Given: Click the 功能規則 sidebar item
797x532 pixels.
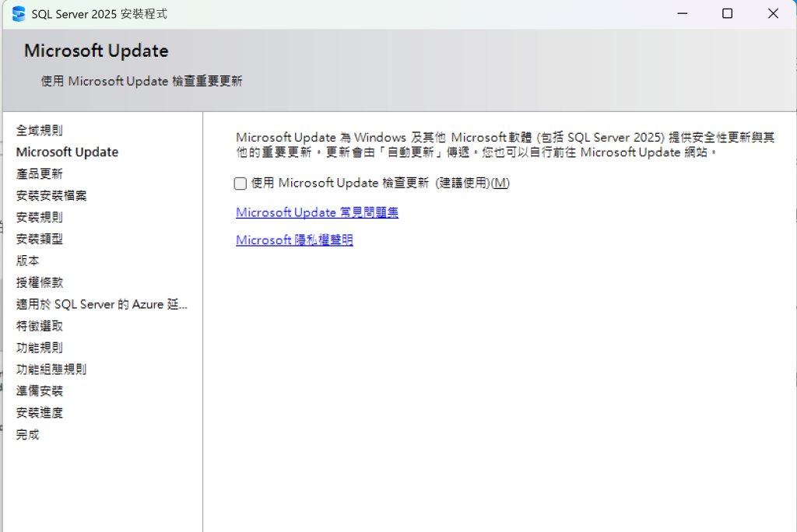Looking at the screenshot, I should pos(40,348).
